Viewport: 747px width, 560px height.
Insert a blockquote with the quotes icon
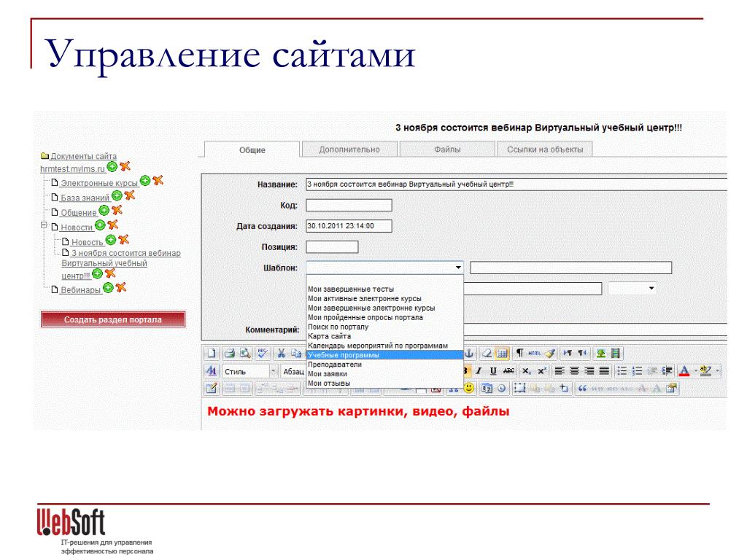click(x=582, y=389)
